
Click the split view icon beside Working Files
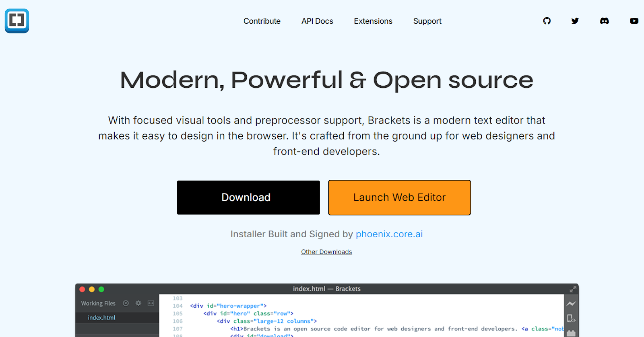151,303
